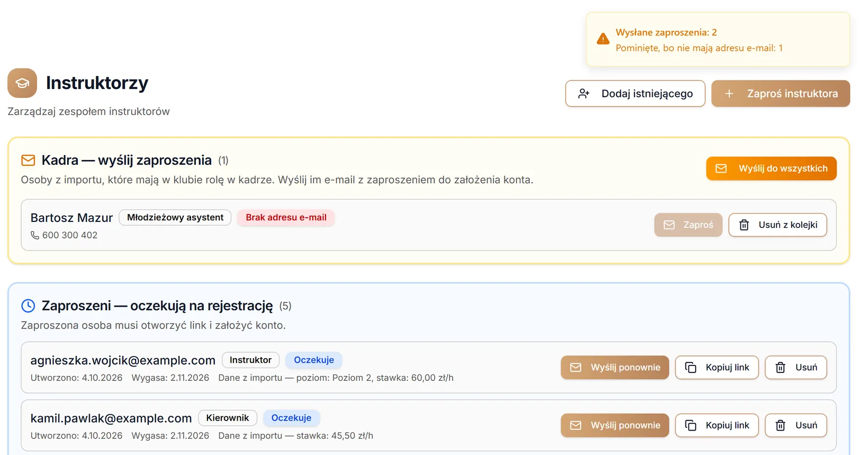Click email kamil.pawlak@example.com
This screenshot has width=868, height=455.
coord(111,418)
